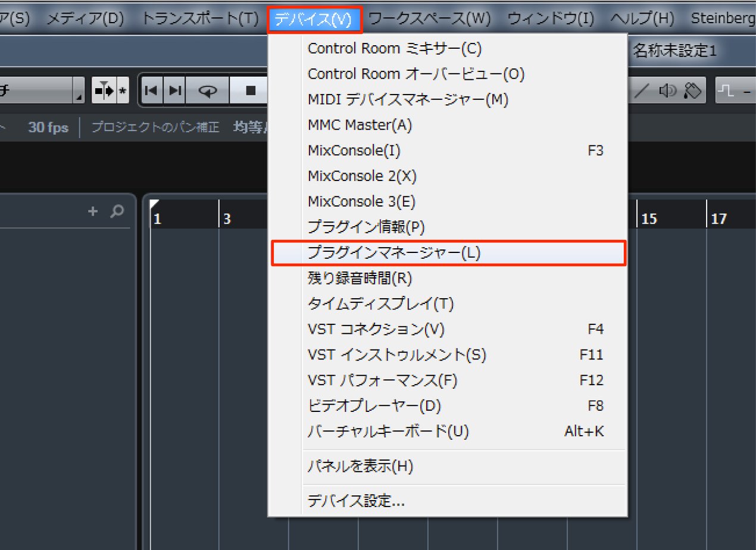
Task: Open MixConsole(I) from menu
Action: coord(448,151)
